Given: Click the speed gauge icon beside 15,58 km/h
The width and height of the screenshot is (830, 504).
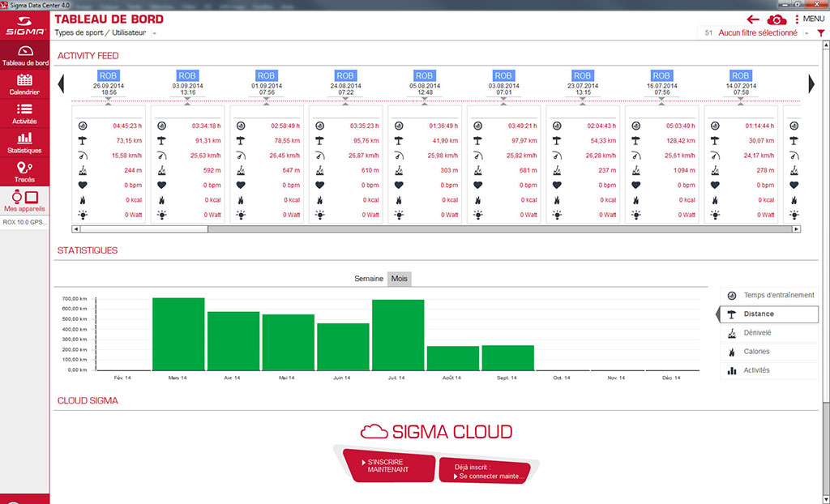Looking at the screenshot, I should click(82, 156).
